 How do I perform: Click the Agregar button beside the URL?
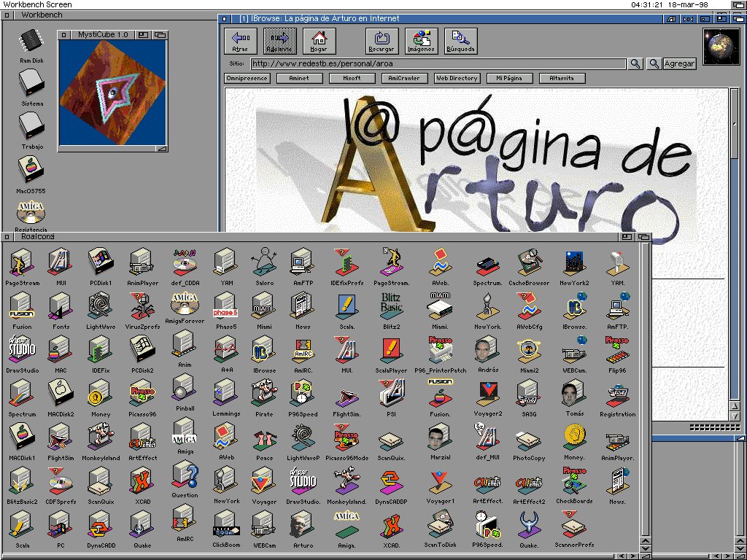678,64
